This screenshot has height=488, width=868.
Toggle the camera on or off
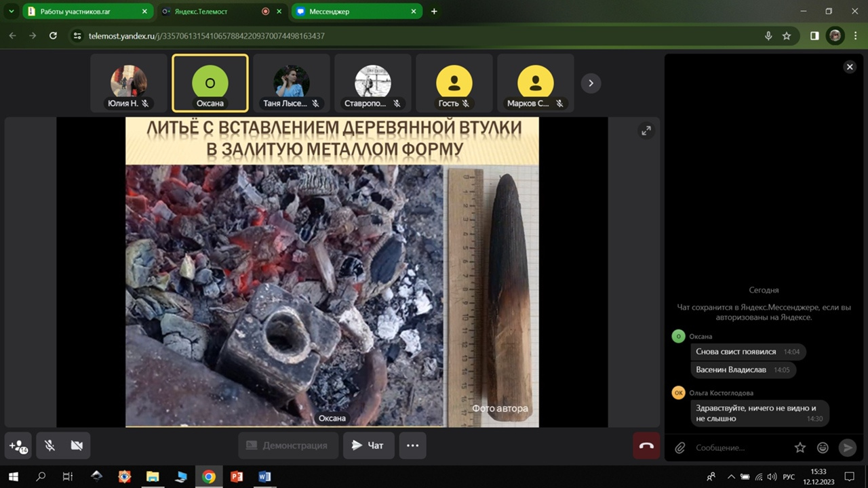(x=77, y=445)
